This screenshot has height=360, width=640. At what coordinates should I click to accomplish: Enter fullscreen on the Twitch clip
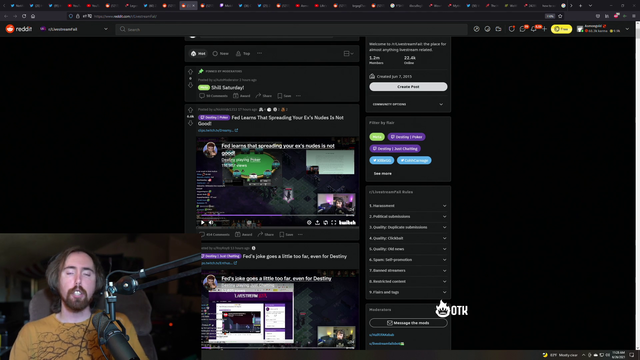point(333,222)
